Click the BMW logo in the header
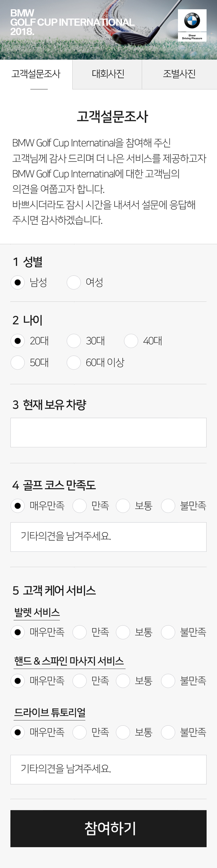The image size is (217, 868). 192,25
